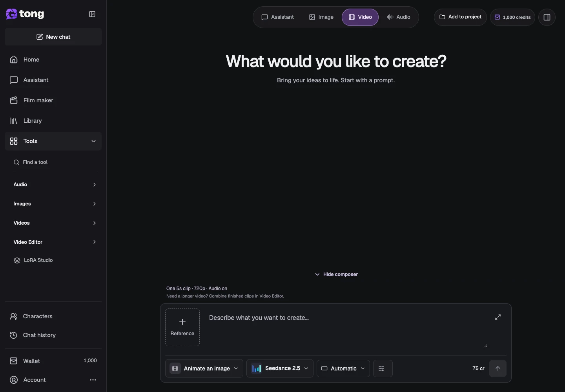Screen dimensions: 565x392
Task: Hide composer toggle
Action: coord(337,274)
